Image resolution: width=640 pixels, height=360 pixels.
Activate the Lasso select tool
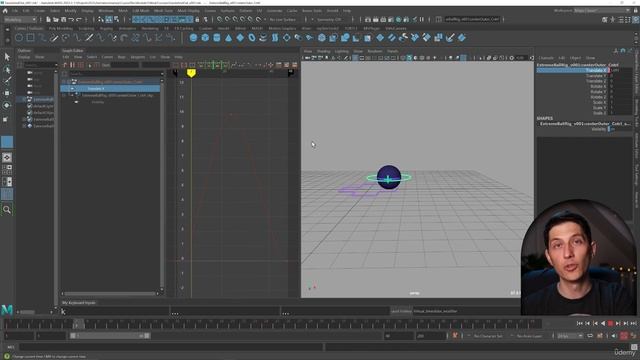point(7,69)
